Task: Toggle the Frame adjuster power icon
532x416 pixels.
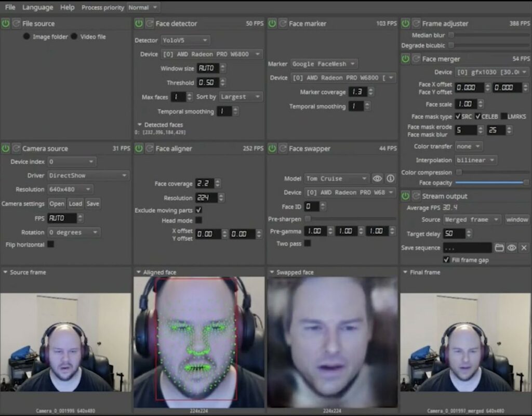Action: 405,23
